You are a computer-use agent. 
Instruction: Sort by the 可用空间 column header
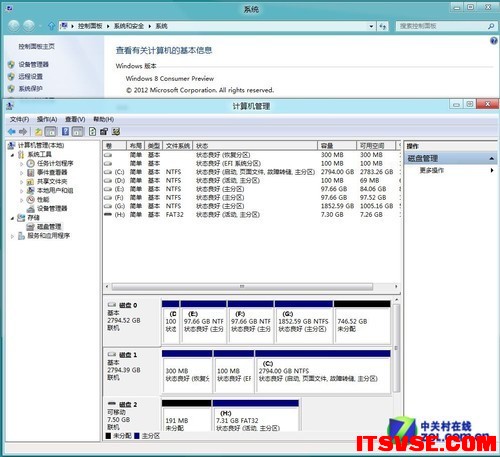[376, 146]
